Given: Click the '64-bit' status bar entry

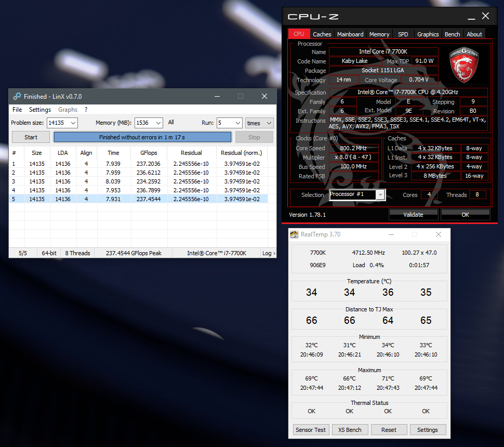Looking at the screenshot, I should pos(49,253).
